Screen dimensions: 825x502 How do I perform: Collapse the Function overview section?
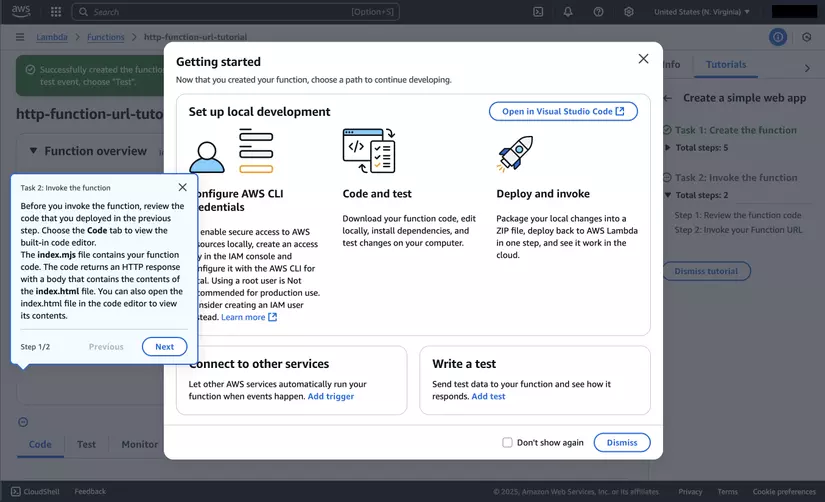coord(33,151)
